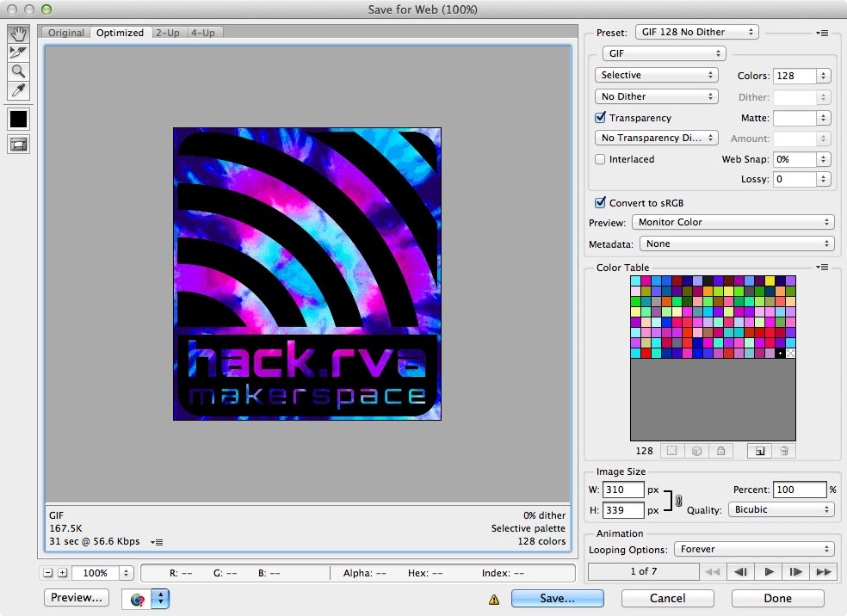The width and height of the screenshot is (847, 616).
Task: Select the Slice Select tool
Action: (18, 52)
